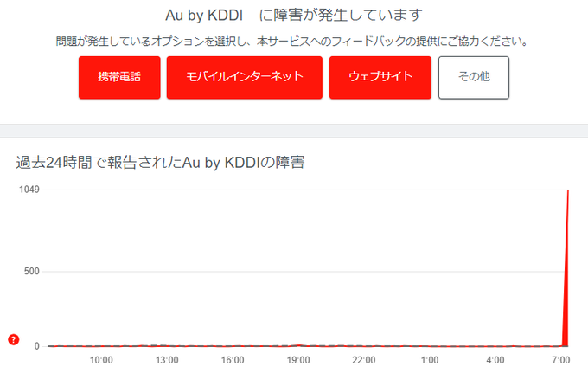Click the 13:00 time axis label
The width and height of the screenshot is (588, 386).
pyautogui.click(x=167, y=360)
